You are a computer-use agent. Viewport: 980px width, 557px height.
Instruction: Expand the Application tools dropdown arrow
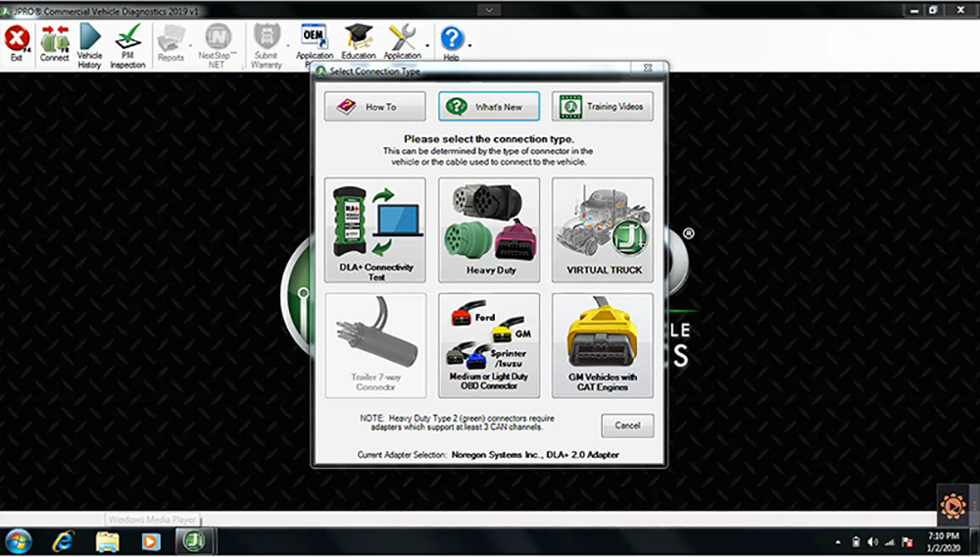pos(427,45)
